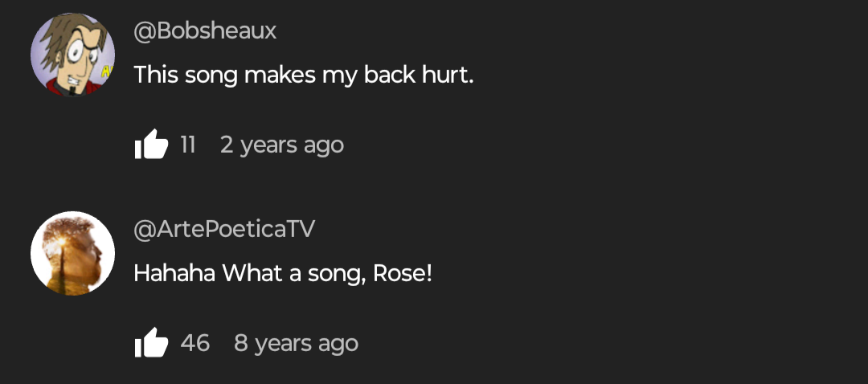The image size is (868, 384).
Task: Click the 11 likes count
Action: [x=188, y=145]
